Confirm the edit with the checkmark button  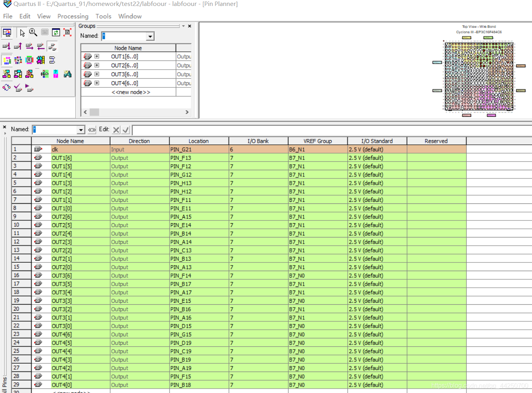125,130
